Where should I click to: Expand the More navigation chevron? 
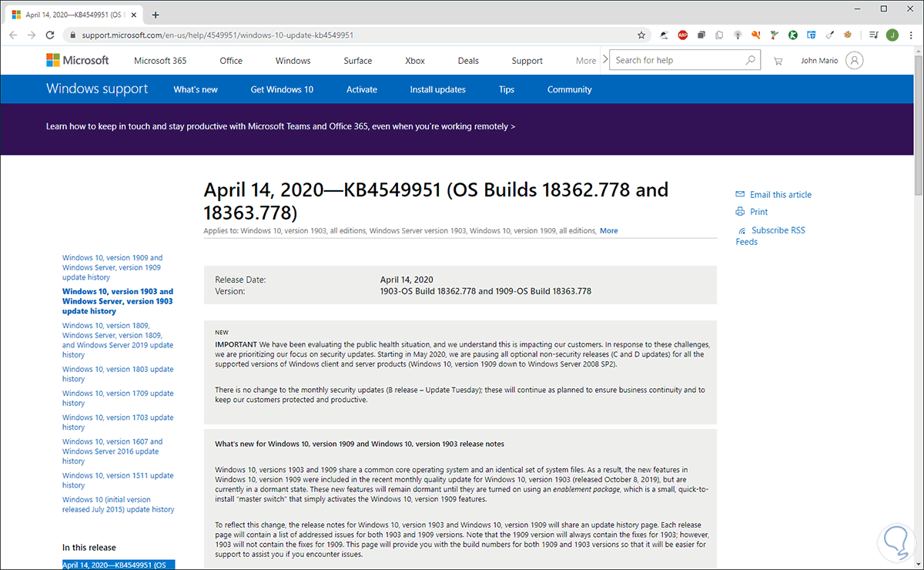[x=604, y=60]
